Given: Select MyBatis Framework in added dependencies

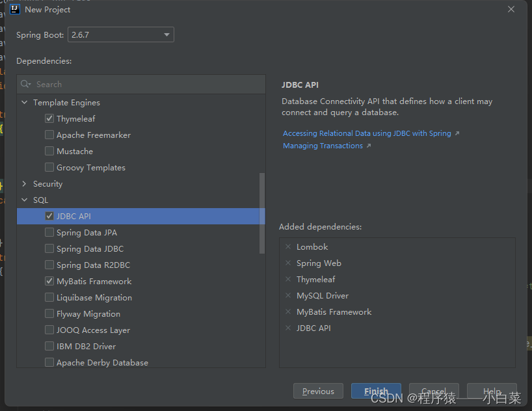Looking at the screenshot, I should click(334, 312).
